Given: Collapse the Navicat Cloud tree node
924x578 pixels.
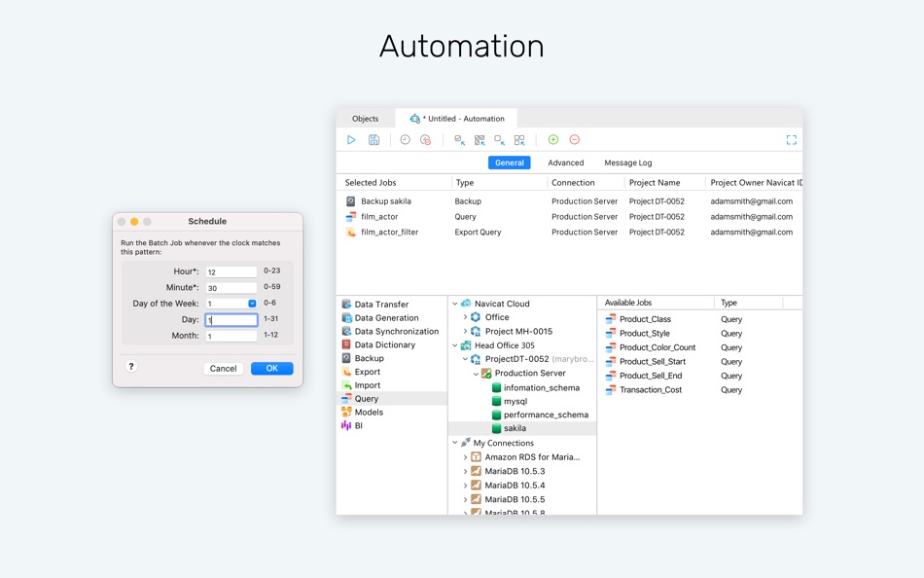Looking at the screenshot, I should coord(454,304).
